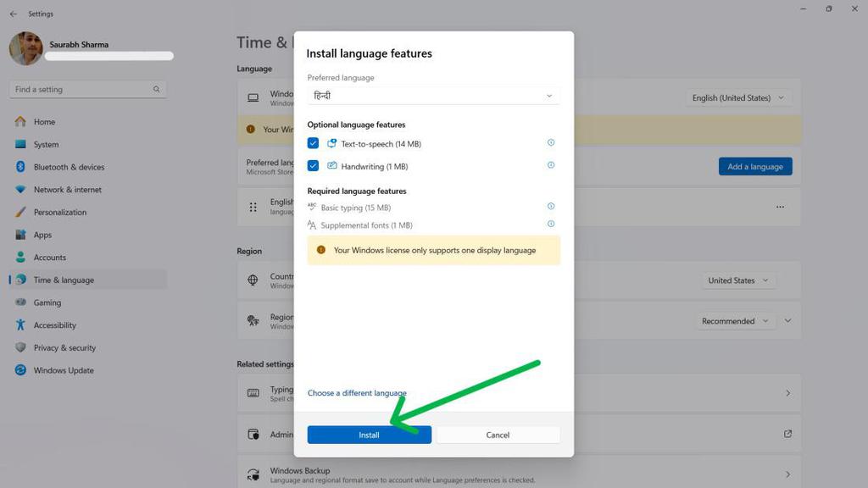Click the Windows Backup icon

[x=253, y=474]
